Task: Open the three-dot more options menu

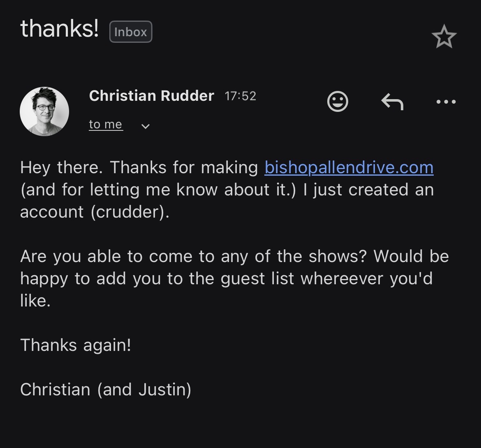Action: click(x=446, y=102)
